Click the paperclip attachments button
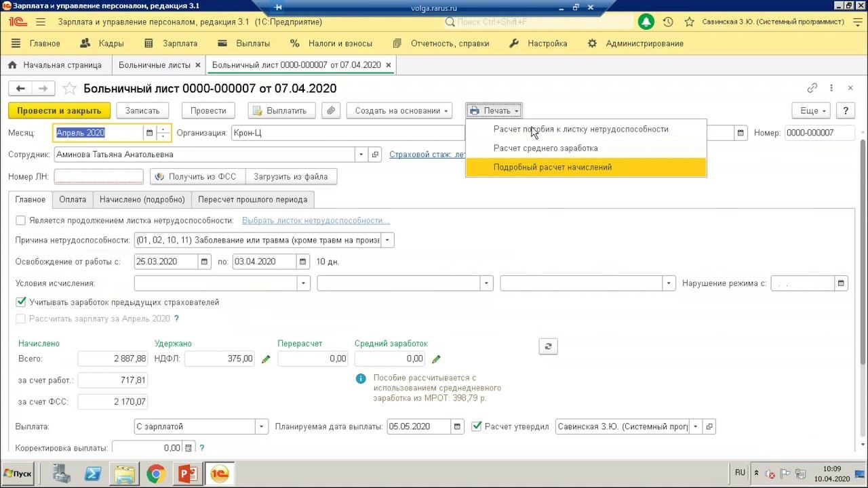868x488 pixels. (330, 110)
